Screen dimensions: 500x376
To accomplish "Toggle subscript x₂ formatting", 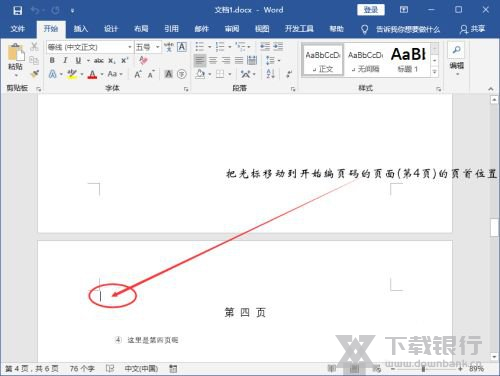I will click(112, 61).
